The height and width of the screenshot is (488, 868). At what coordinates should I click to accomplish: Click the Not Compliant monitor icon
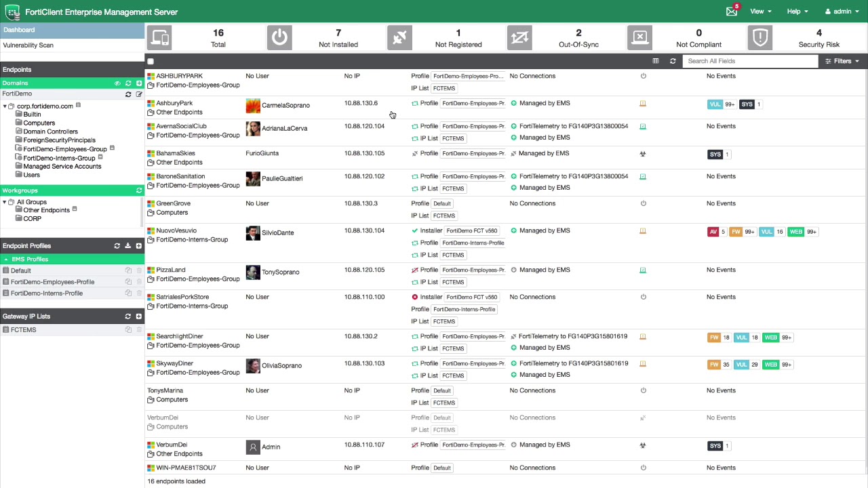click(x=639, y=38)
